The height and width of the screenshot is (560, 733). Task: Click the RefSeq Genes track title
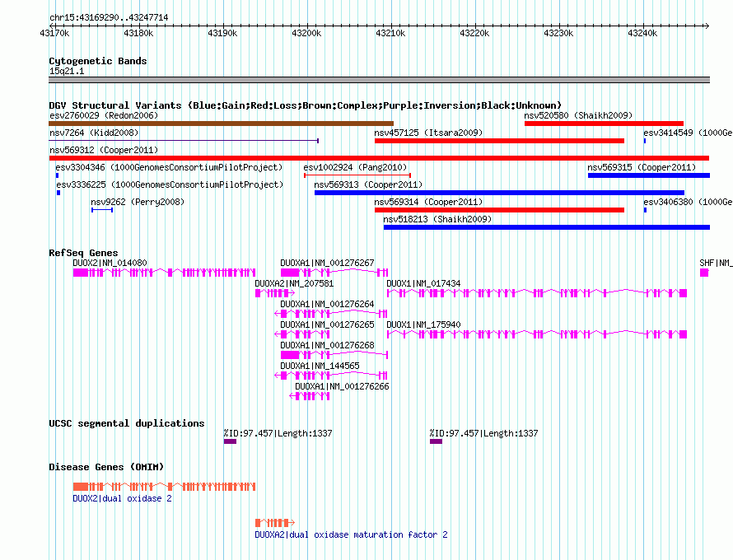pyautogui.click(x=83, y=253)
